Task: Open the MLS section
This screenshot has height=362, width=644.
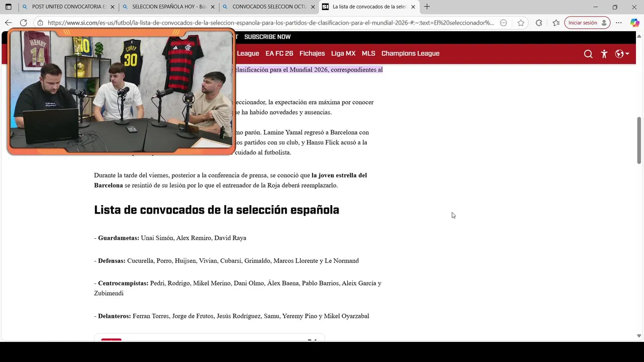Action: 368,53
